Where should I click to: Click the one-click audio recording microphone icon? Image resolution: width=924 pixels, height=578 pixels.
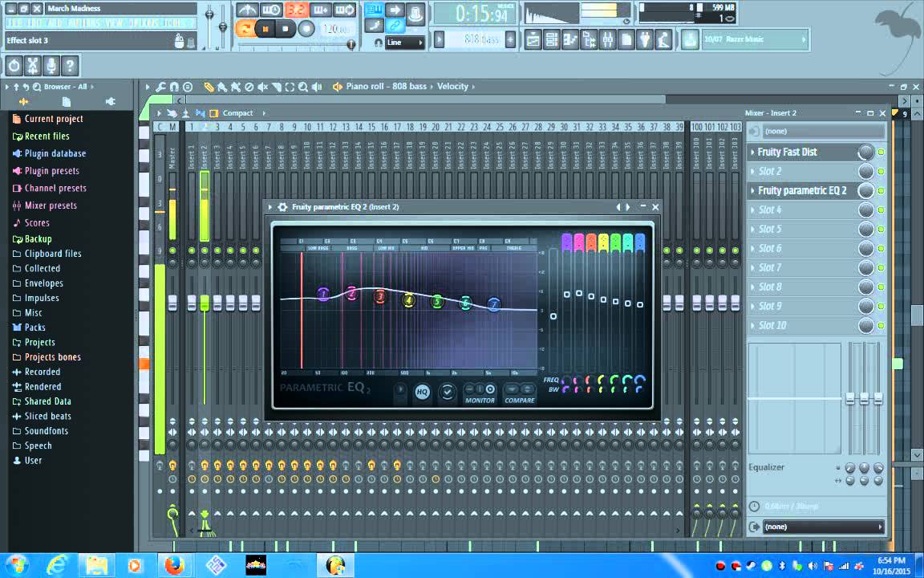pyautogui.click(x=51, y=66)
